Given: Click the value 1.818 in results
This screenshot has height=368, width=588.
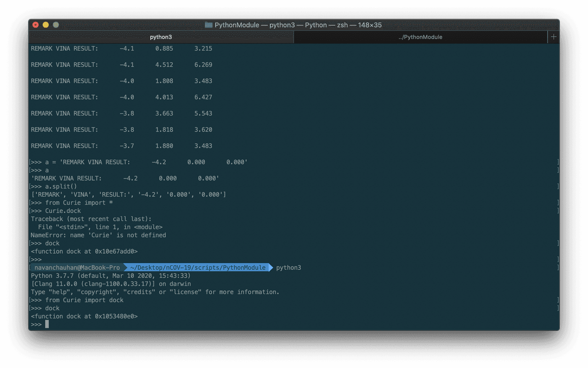Looking at the screenshot, I should [x=164, y=130].
